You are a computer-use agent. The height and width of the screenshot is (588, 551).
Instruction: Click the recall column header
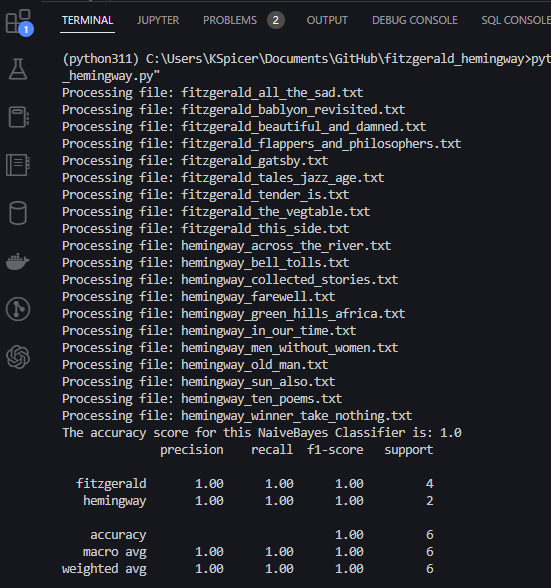pyautogui.click(x=272, y=450)
